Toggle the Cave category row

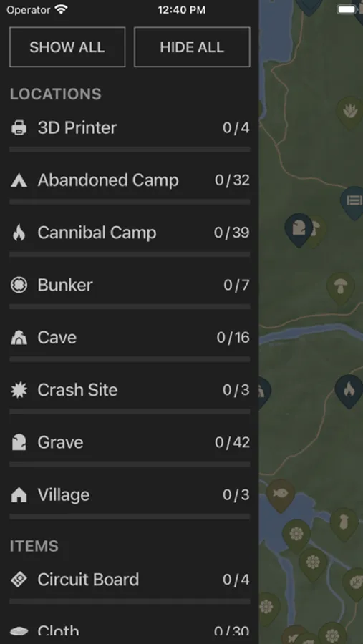(130, 338)
